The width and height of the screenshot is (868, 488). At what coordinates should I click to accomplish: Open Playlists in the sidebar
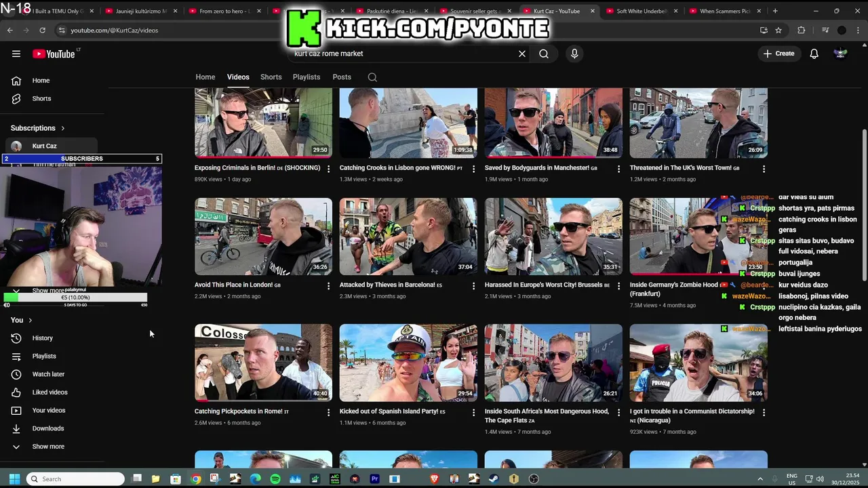pos(44,357)
